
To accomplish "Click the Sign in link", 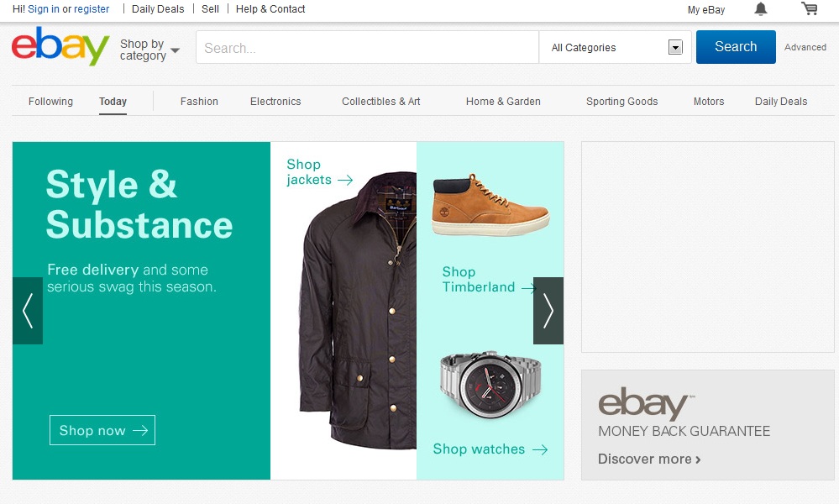I will [x=44, y=9].
